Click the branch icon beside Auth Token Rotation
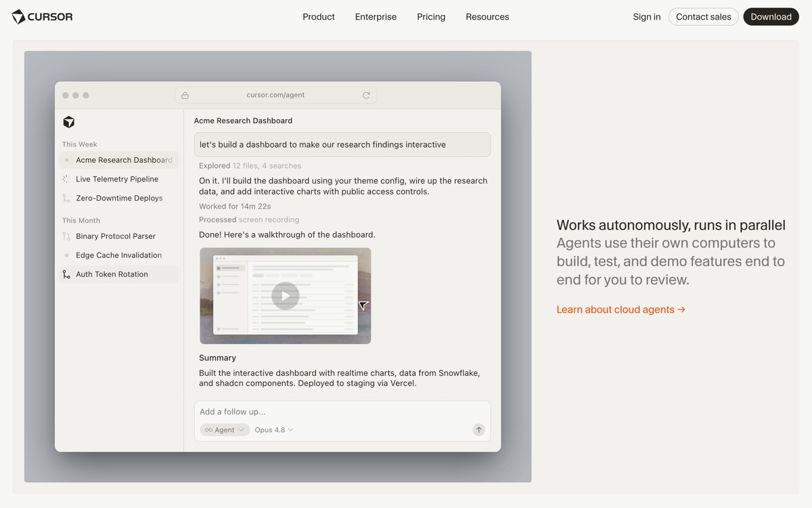 [x=66, y=274]
